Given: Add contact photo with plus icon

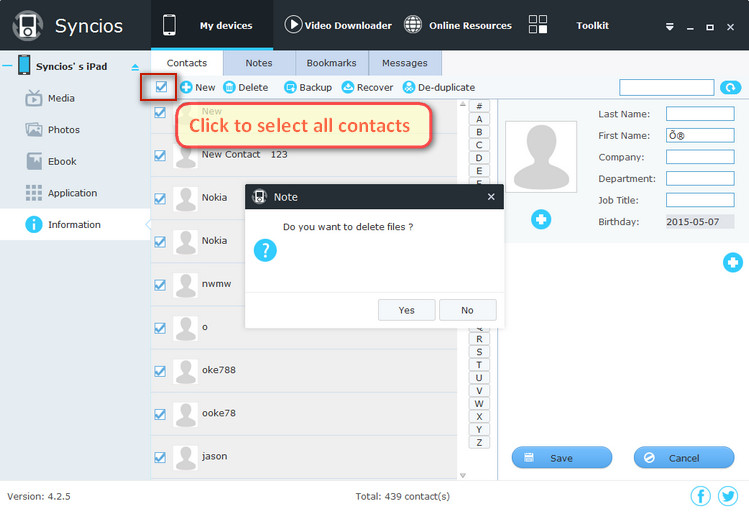Looking at the screenshot, I should (541, 219).
